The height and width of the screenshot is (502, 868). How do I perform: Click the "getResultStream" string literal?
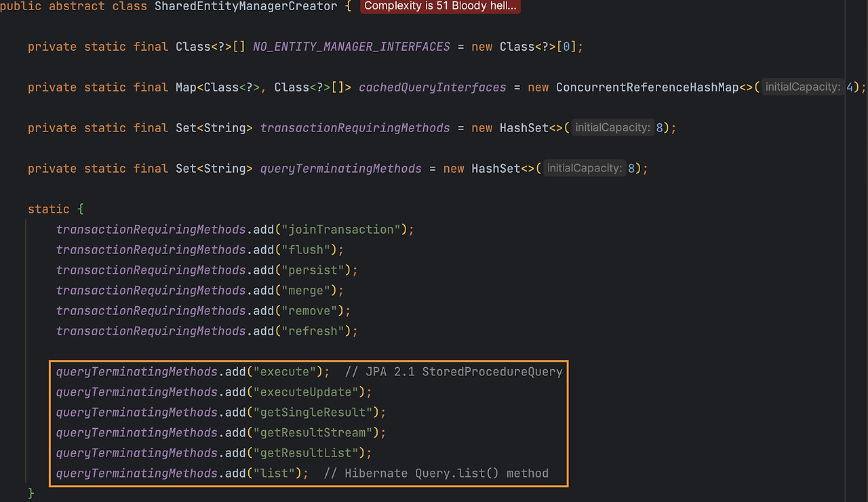pyautogui.click(x=312, y=433)
